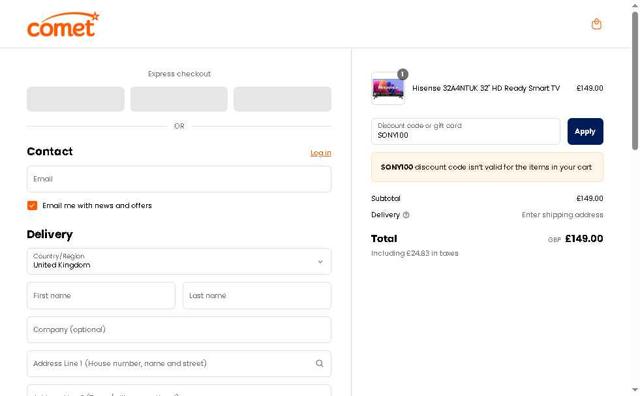The width and height of the screenshot is (640, 396).
Task: Focus the Email input field
Action: tap(179, 179)
